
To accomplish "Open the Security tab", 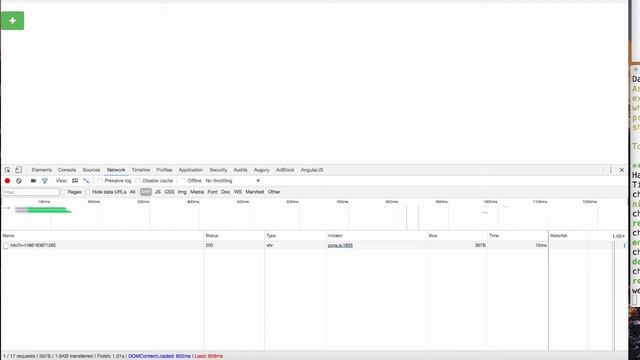I will pyautogui.click(x=218, y=170).
